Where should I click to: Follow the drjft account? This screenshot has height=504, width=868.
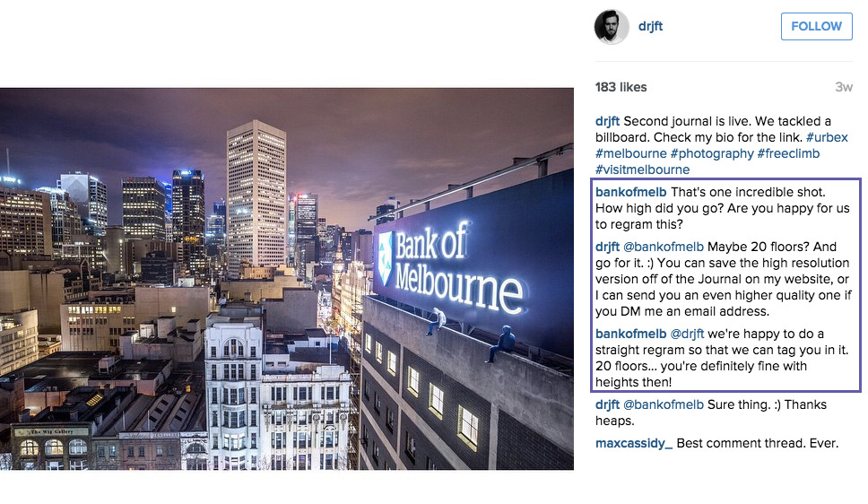tap(817, 26)
